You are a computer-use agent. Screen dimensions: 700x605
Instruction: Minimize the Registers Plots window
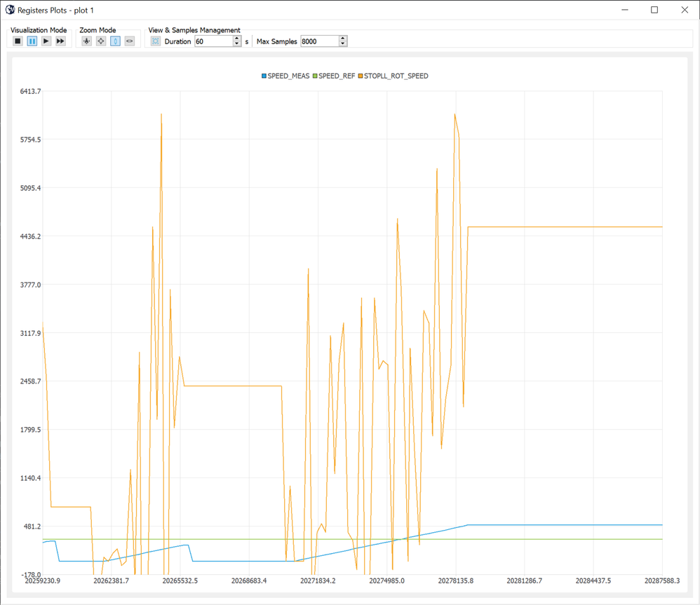click(x=625, y=10)
